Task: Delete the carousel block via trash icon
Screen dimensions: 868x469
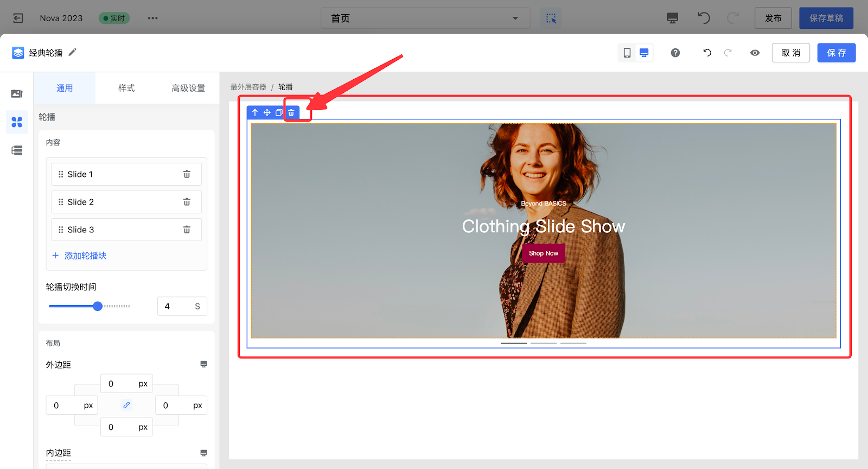Action: pos(291,112)
